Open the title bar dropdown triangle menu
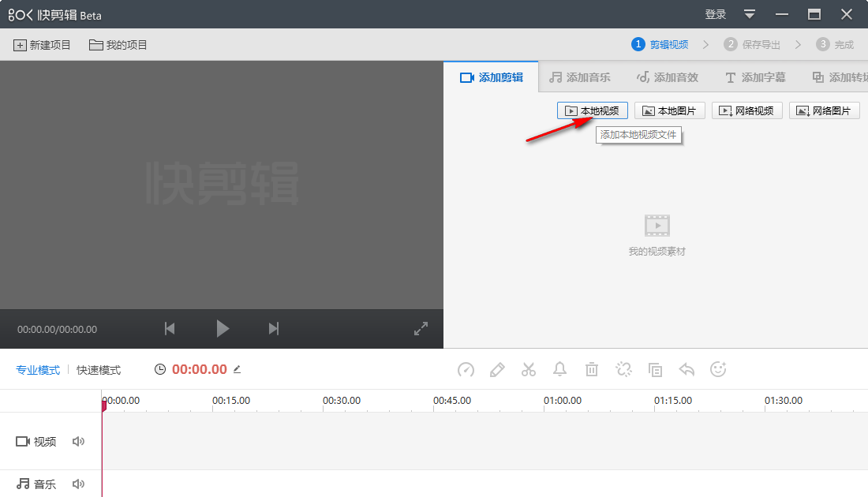The image size is (868, 497). (750, 14)
